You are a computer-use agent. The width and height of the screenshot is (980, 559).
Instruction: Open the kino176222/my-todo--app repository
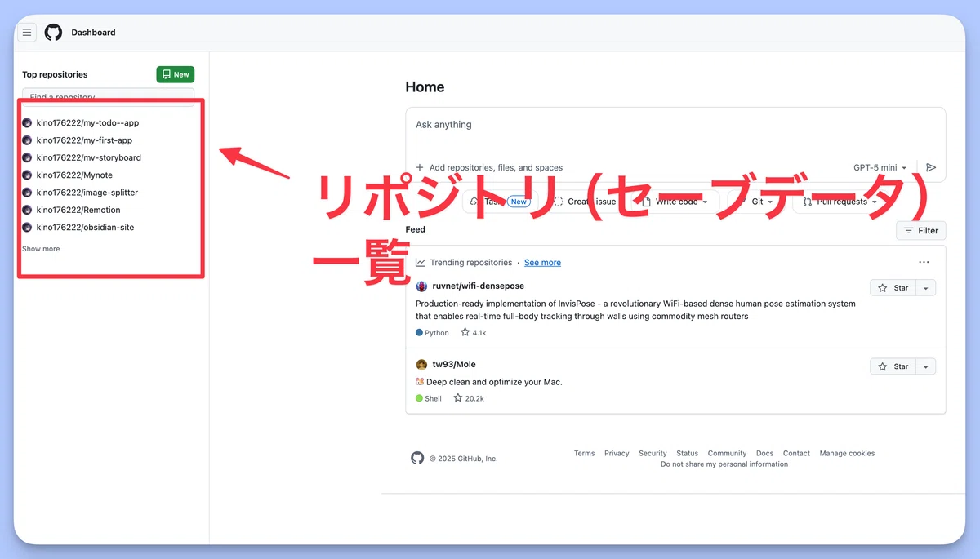coord(87,123)
